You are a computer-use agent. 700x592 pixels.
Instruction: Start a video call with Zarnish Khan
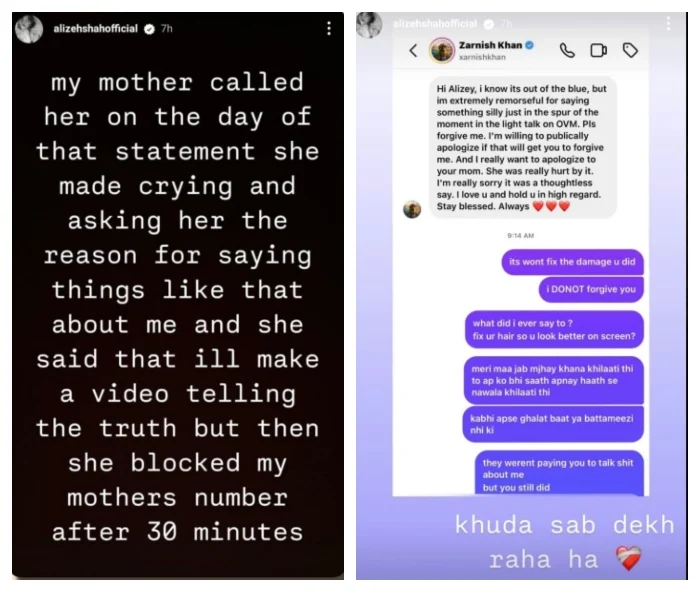(x=598, y=50)
